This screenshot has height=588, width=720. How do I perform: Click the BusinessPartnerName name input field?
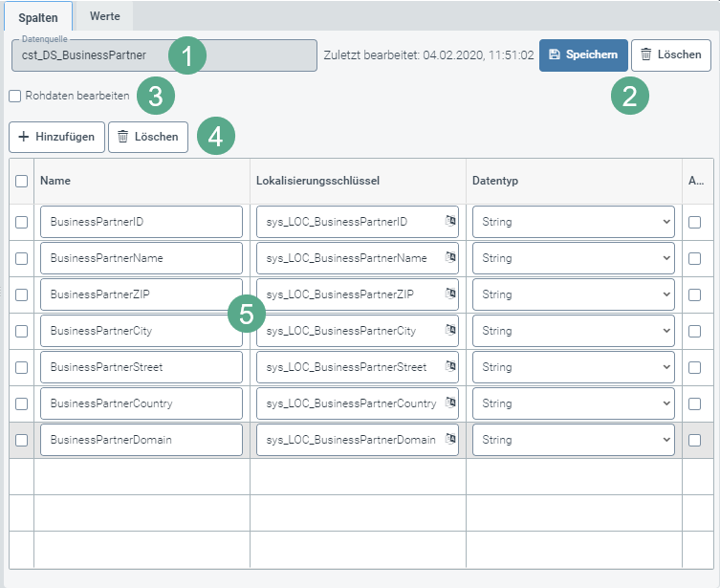point(141,258)
